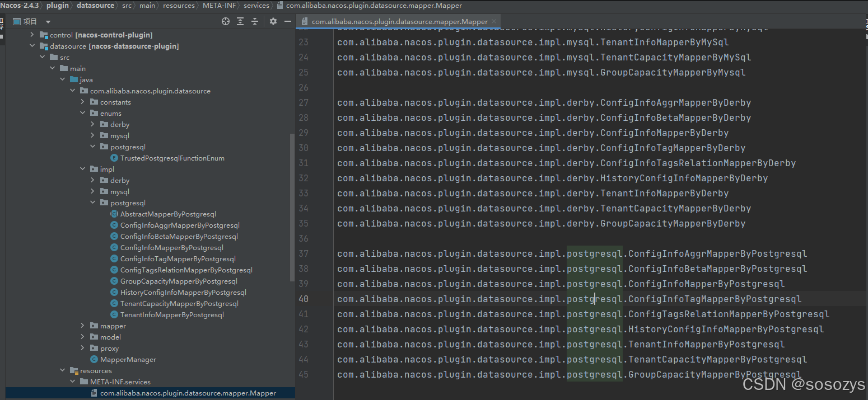Expand the proxy package
This screenshot has height=400, width=868.
tap(82, 348)
